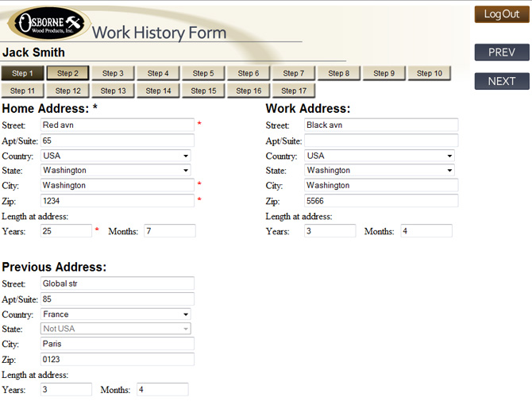Click Home Address Months field
This screenshot has width=532, height=405.
[169, 230]
